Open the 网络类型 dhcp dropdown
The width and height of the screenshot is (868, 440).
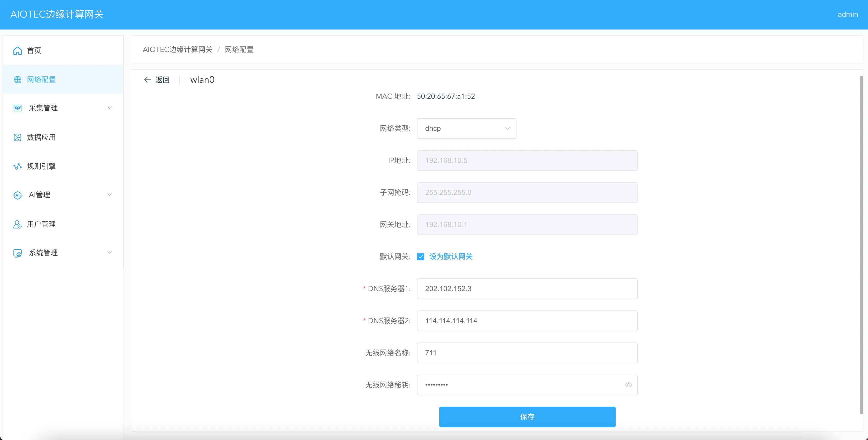466,128
